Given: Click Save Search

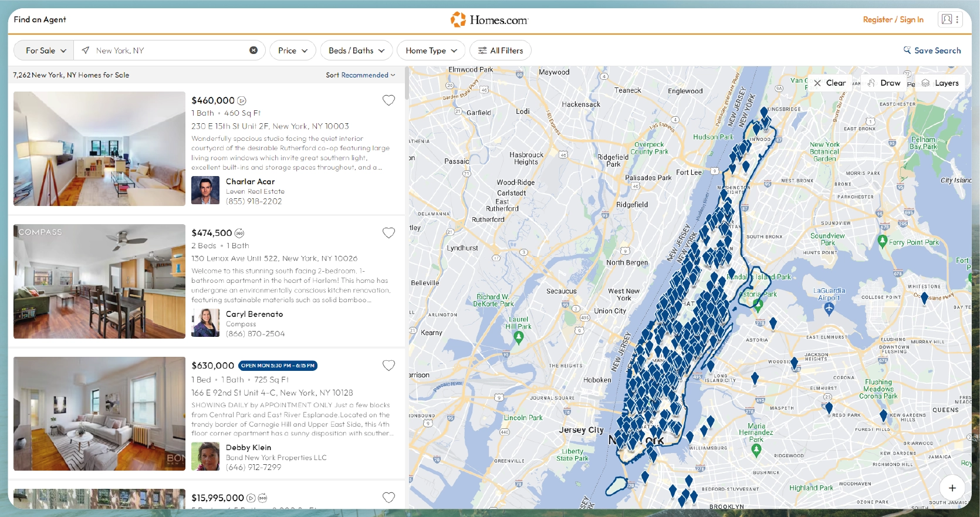Looking at the screenshot, I should (932, 50).
